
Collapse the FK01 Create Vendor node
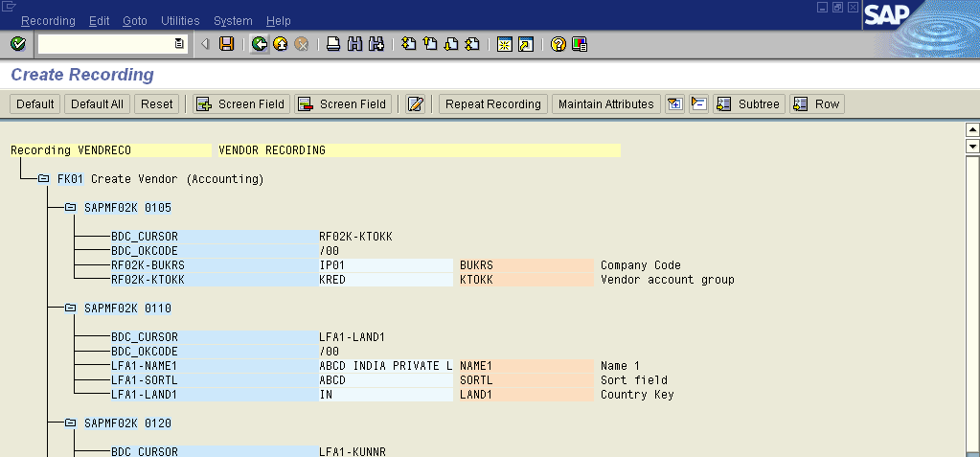[43, 179]
